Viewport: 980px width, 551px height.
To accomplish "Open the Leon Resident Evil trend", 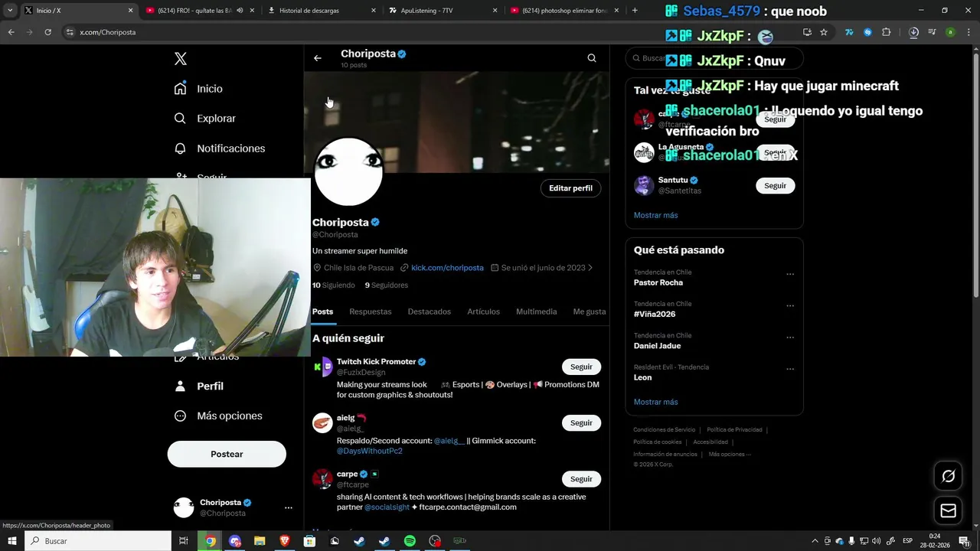I will coord(642,377).
